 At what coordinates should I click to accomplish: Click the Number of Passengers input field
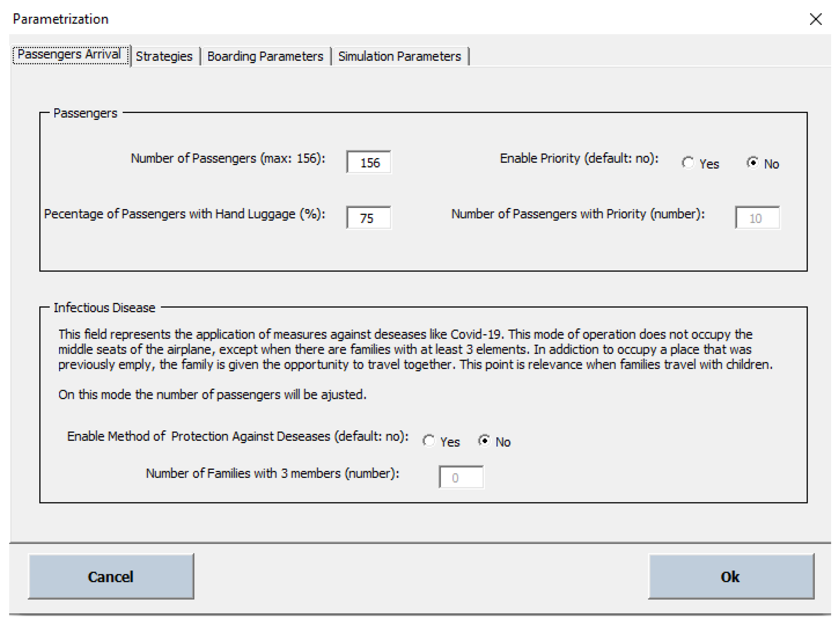369,162
